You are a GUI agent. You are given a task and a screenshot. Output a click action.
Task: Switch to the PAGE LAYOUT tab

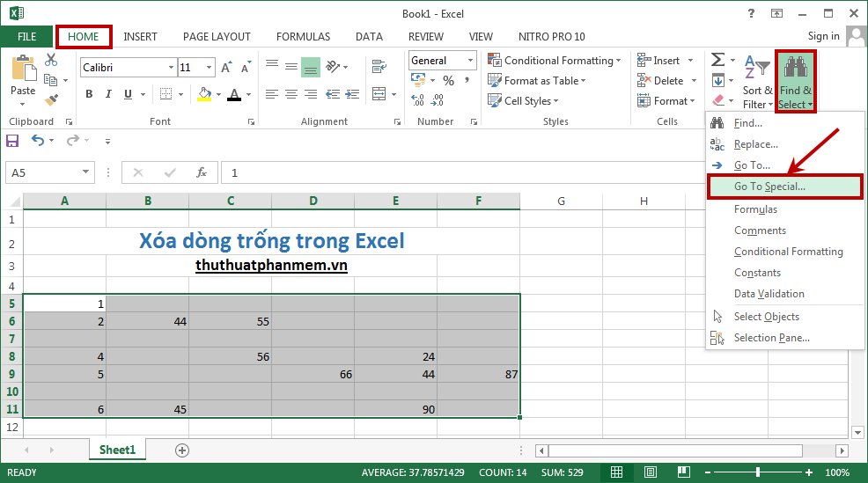(217, 37)
